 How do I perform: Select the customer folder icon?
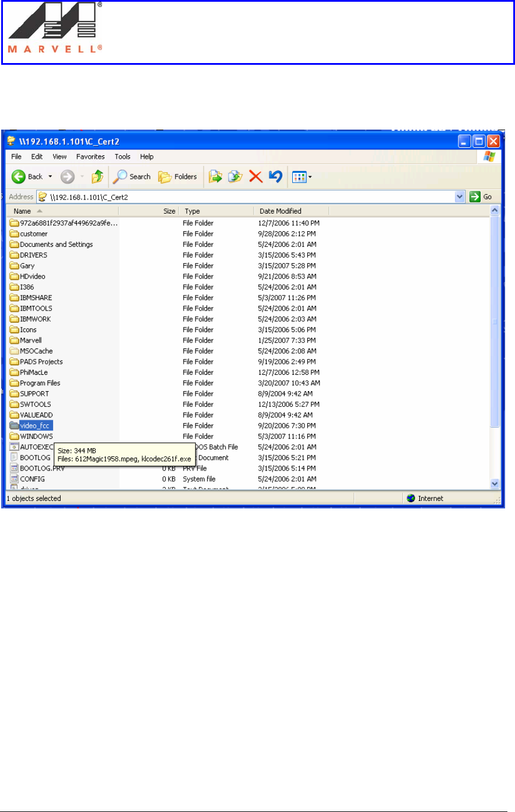15,234
